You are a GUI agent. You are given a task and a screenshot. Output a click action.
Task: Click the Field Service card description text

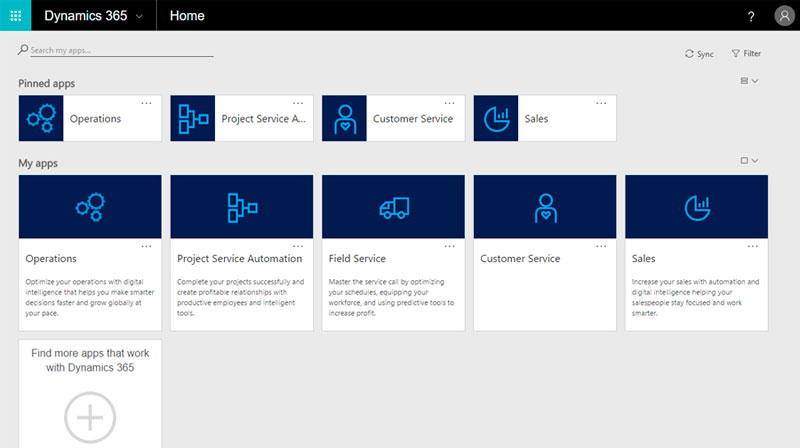click(391, 297)
